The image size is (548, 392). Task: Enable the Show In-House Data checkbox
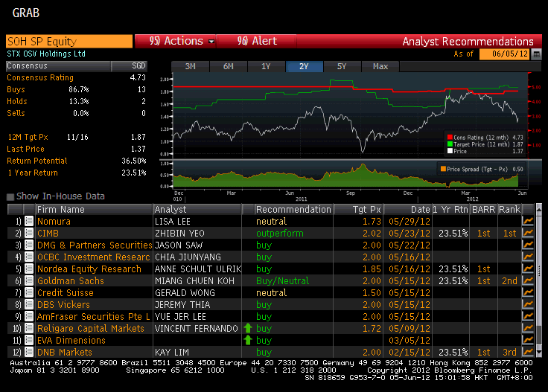pyautogui.click(x=10, y=197)
